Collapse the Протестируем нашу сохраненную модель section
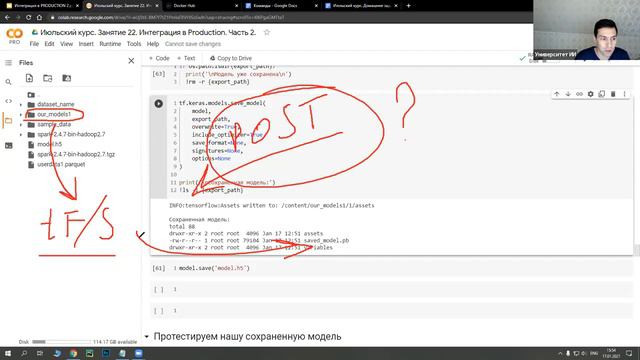 tap(147, 337)
